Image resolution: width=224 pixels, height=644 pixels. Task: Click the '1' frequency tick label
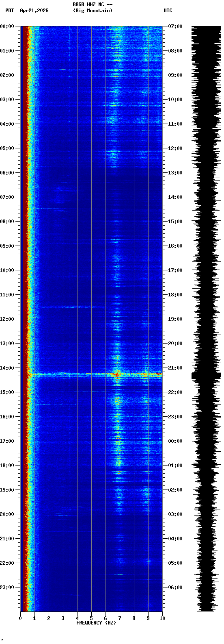tap(34, 618)
